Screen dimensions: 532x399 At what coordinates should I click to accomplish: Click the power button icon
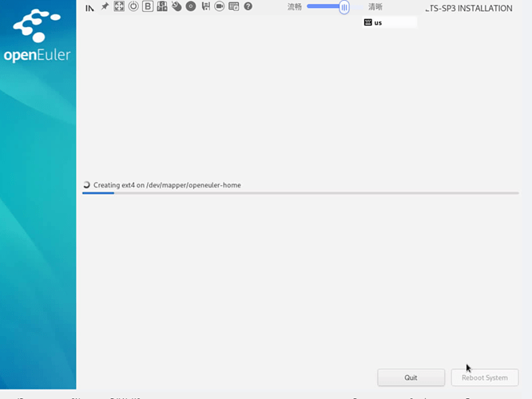tap(133, 6)
